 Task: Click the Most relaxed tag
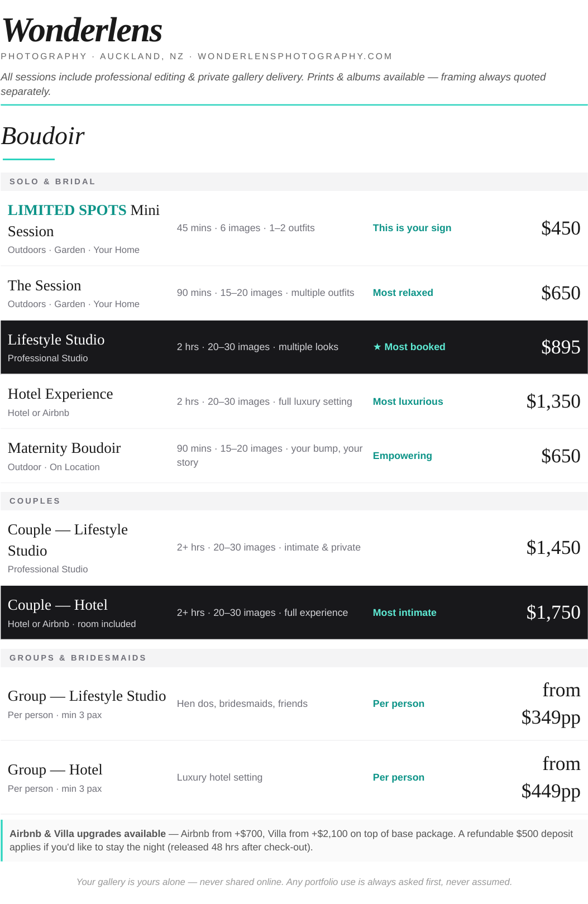coord(403,293)
